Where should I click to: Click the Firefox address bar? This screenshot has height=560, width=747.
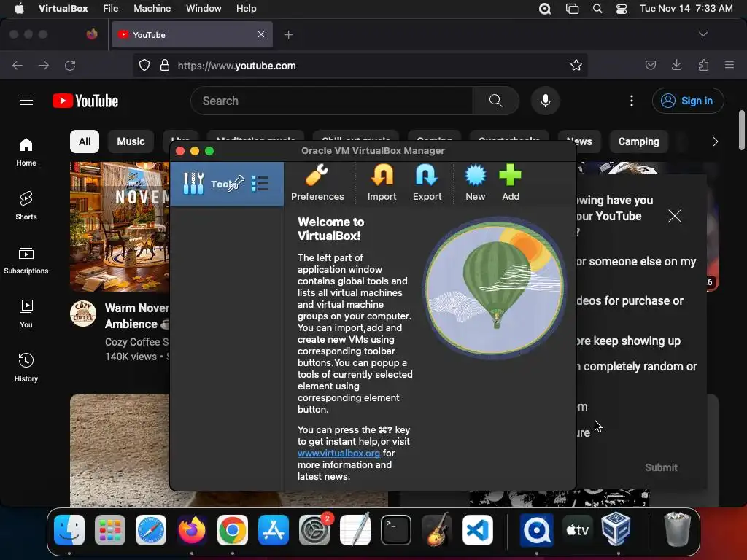[360, 65]
